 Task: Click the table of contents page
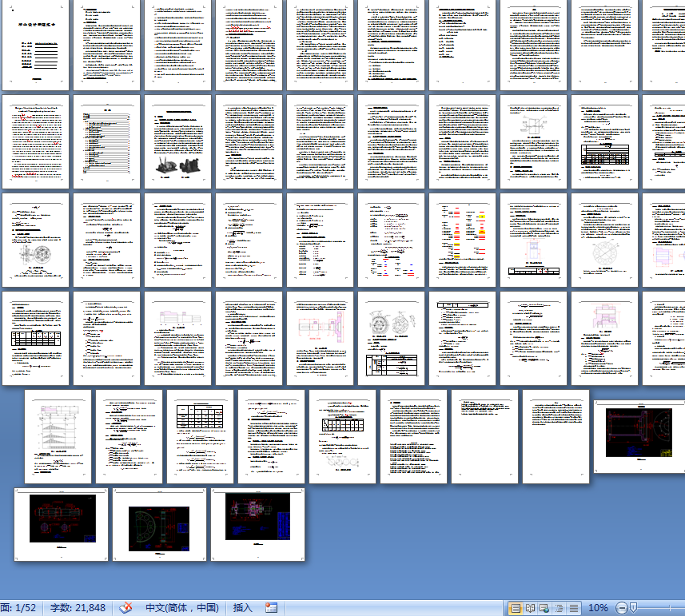coord(106,142)
